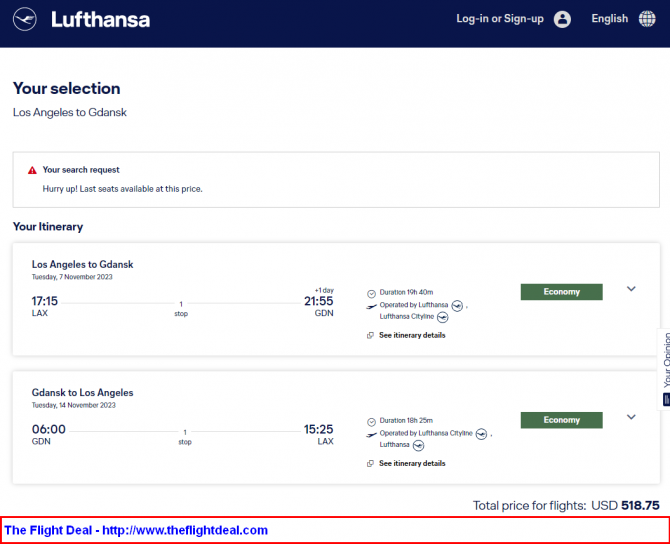Expand the Los Angeles to Gdansk flight chevron
This screenshot has width=670, height=544.
631,289
